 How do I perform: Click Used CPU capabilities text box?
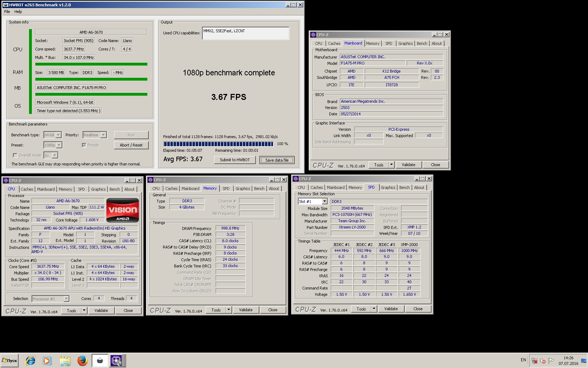246,33
